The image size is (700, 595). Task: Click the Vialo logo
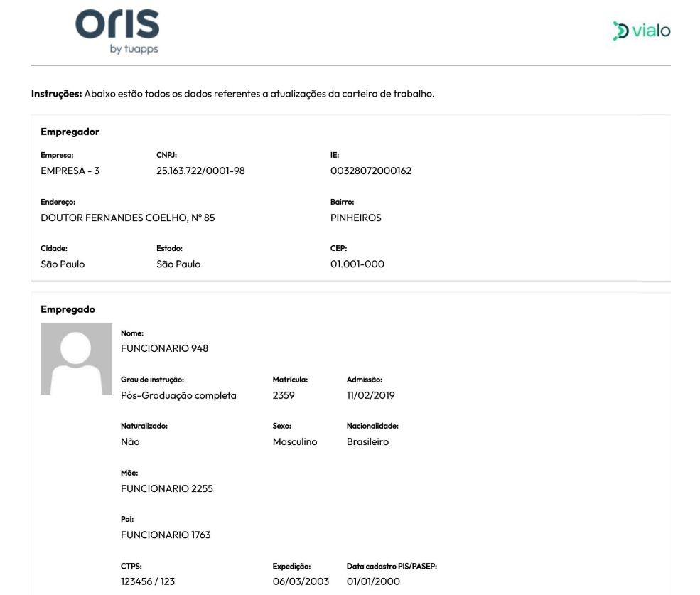(x=642, y=31)
